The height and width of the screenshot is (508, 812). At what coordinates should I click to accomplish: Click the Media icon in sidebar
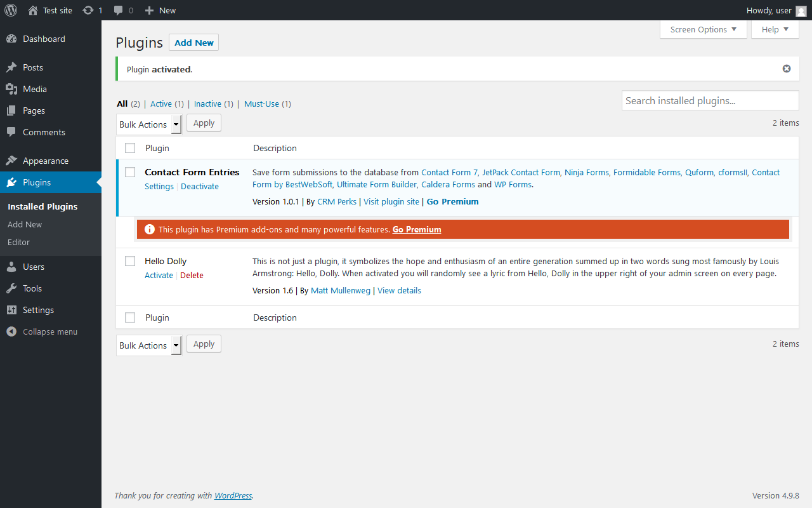pos(11,89)
